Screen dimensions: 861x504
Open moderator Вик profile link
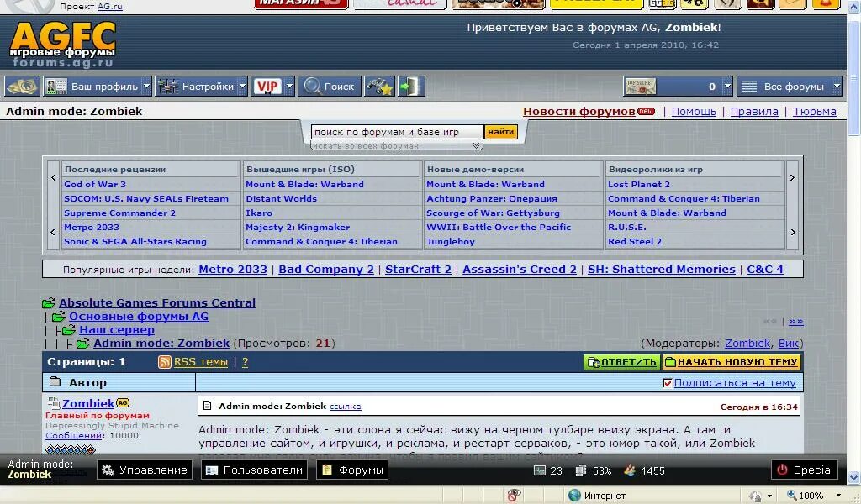click(788, 344)
